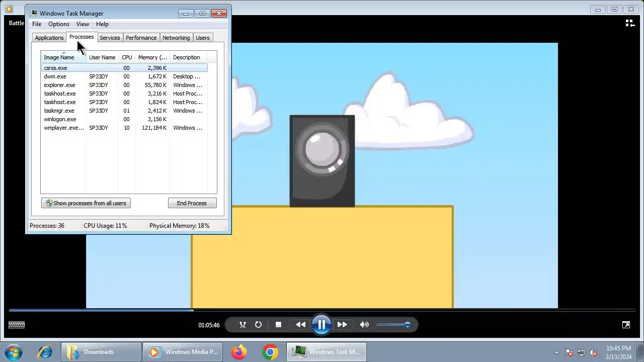Click the End Process button
Viewport: 644px width, 362px height.
click(192, 203)
